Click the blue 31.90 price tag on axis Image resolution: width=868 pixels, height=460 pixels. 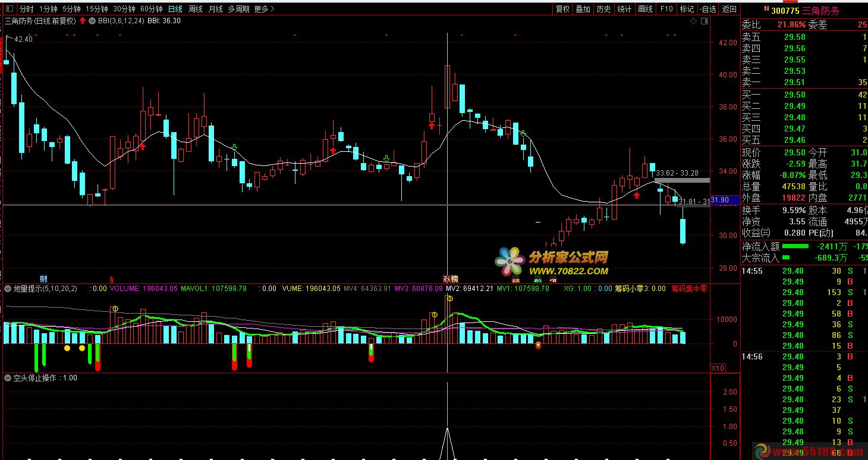pyautogui.click(x=720, y=201)
